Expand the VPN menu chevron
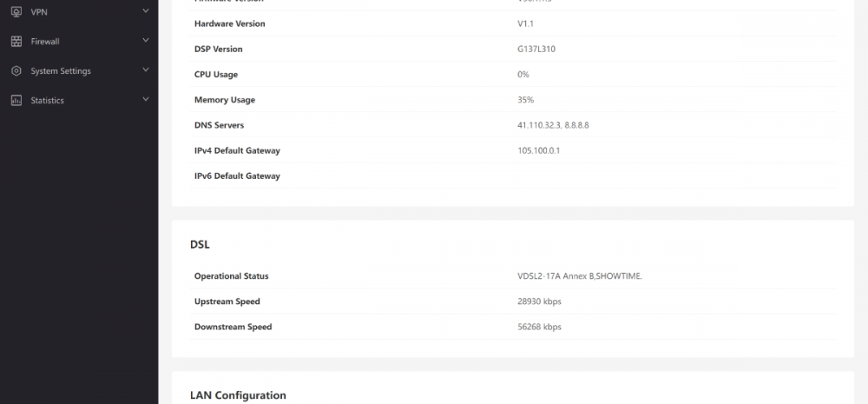Viewport: 868px width, 404px height. (x=145, y=11)
